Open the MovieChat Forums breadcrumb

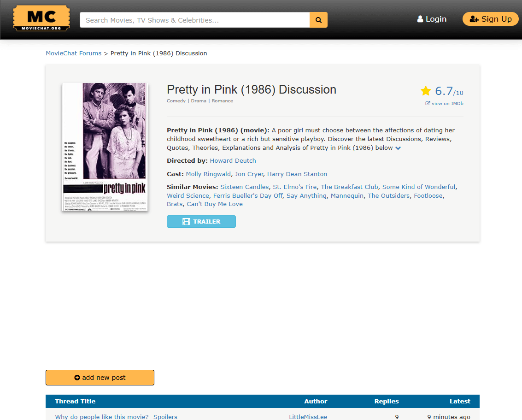click(x=74, y=53)
